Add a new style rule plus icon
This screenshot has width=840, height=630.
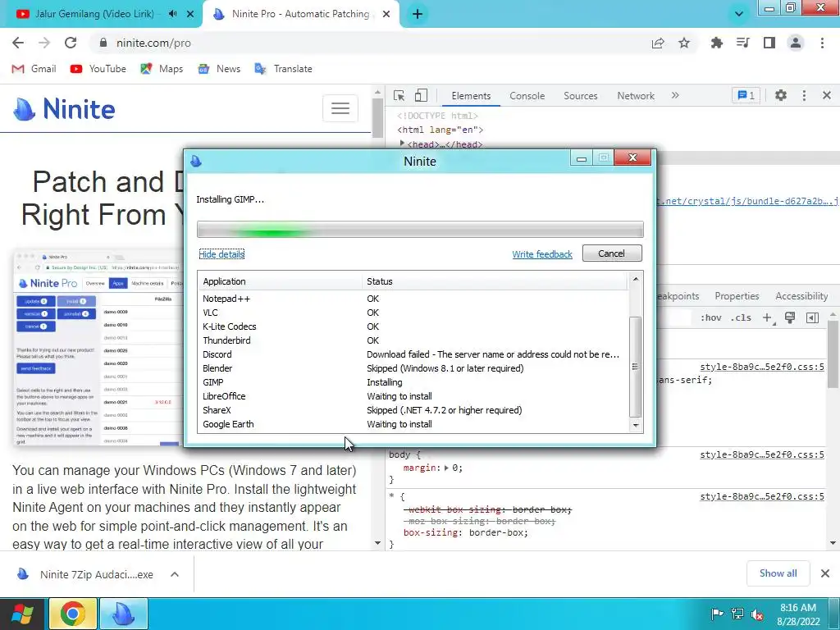click(x=767, y=317)
